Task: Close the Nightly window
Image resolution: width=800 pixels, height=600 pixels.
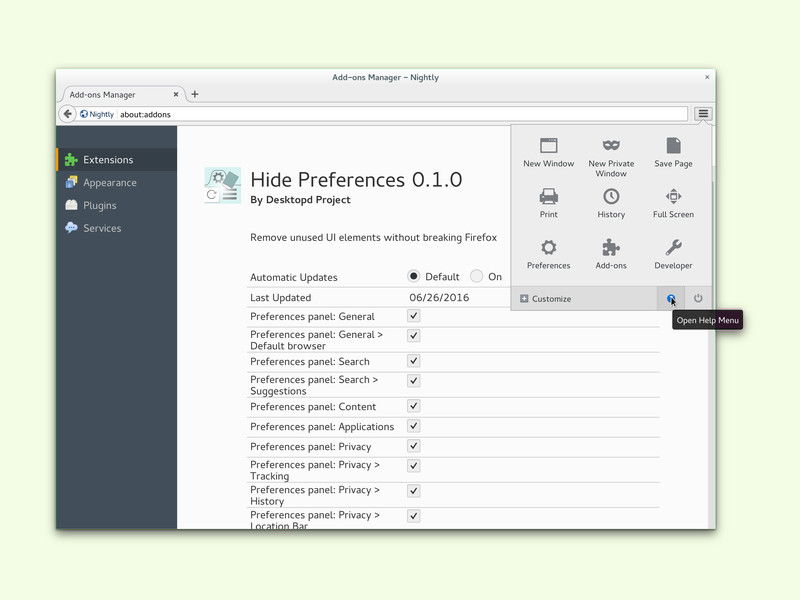Action: coord(707,77)
